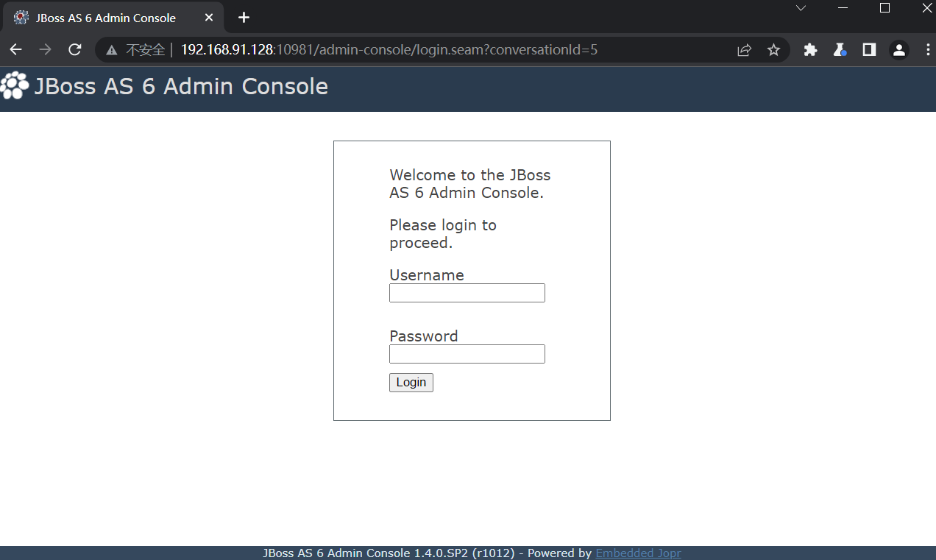Viewport: 936px width, 560px height.
Task: Click the Login button
Action: pyautogui.click(x=411, y=383)
